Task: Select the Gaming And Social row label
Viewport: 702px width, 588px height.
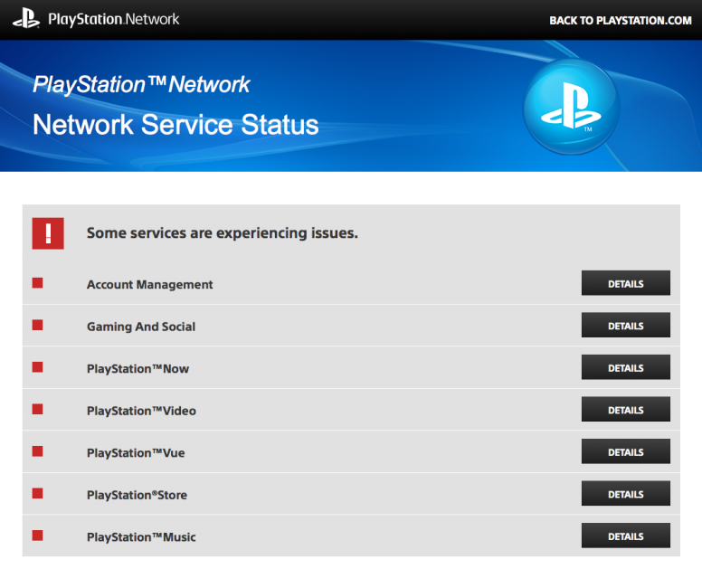Action: pyautogui.click(x=141, y=327)
